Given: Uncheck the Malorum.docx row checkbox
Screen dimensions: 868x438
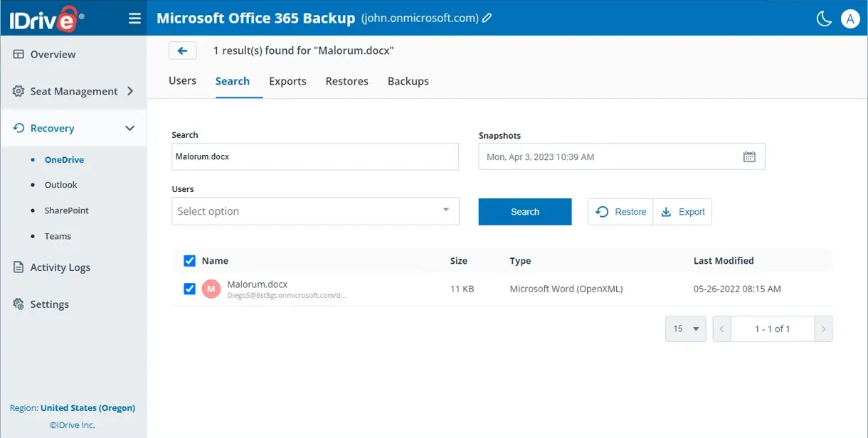Looking at the screenshot, I should coord(189,289).
